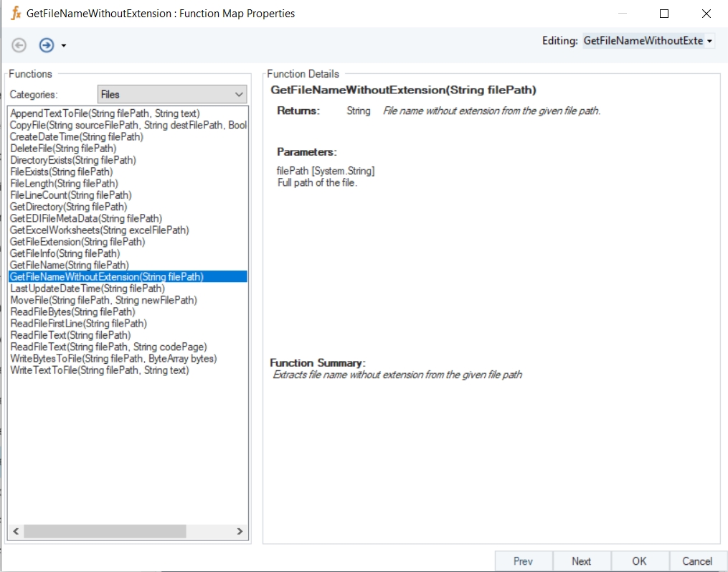
Task: Open the Categories Files dropdown
Action: pos(172,94)
